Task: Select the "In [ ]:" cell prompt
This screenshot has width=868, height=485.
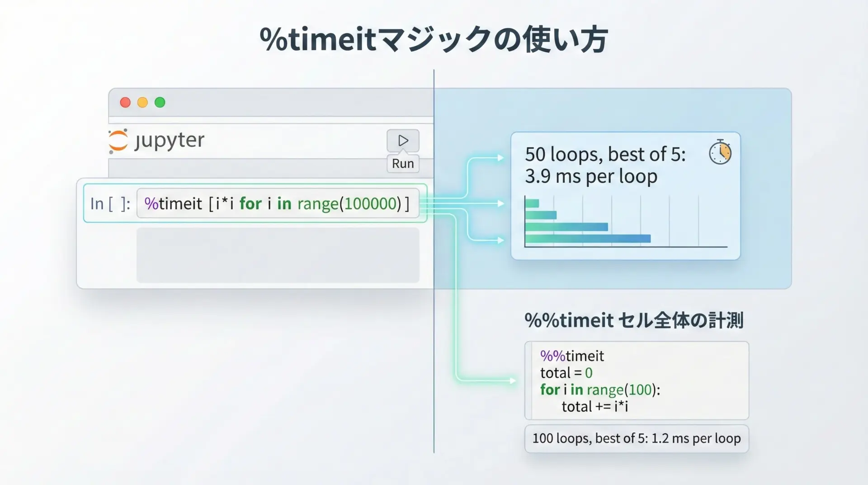Action: pos(110,204)
